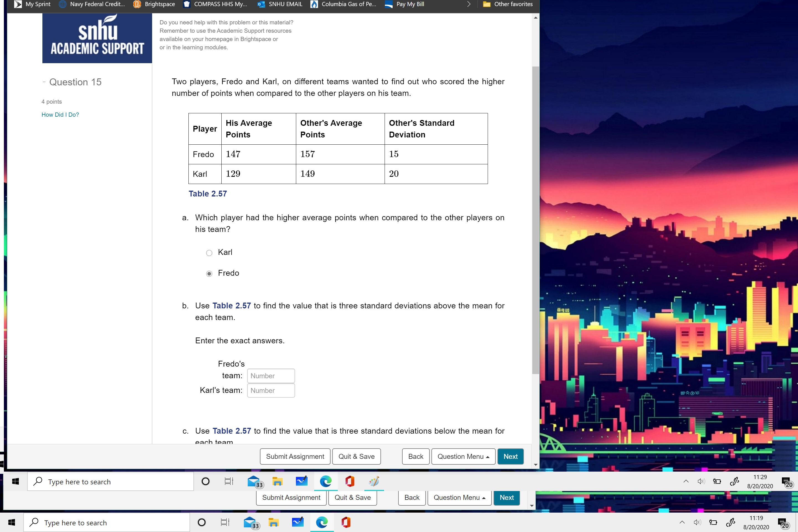Launch Microsoft Edge from the taskbar
The width and height of the screenshot is (798, 532).
point(325,482)
